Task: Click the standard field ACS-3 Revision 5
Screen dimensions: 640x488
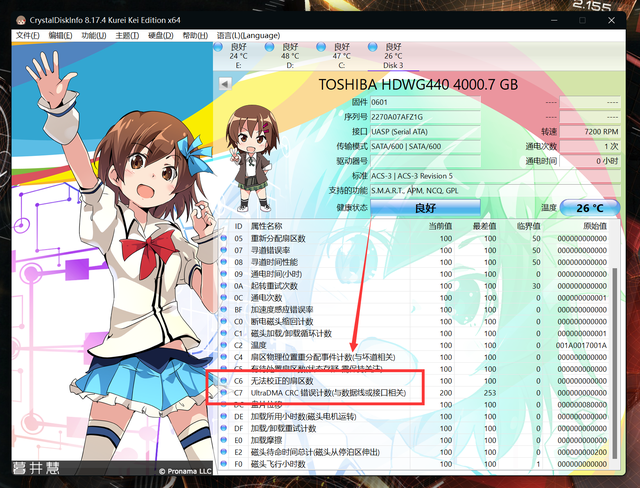Action: 495,176
